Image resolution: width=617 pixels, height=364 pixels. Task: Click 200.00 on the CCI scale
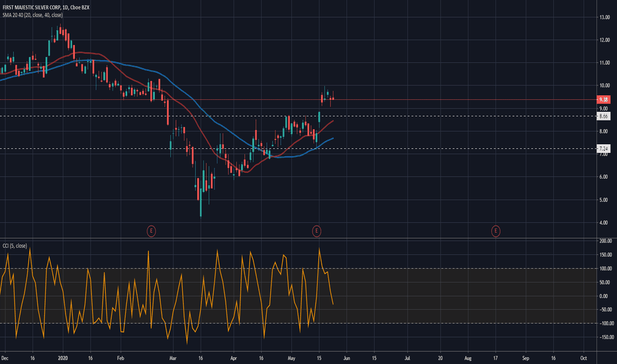[606, 241]
